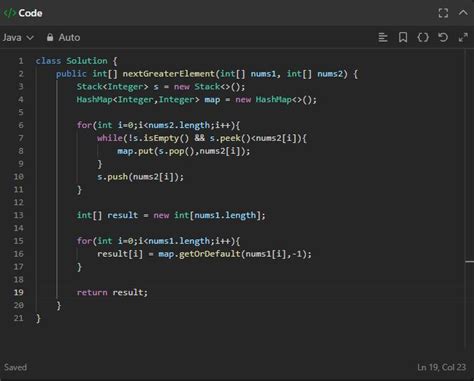Click the lock icon beside Auto

click(x=50, y=37)
